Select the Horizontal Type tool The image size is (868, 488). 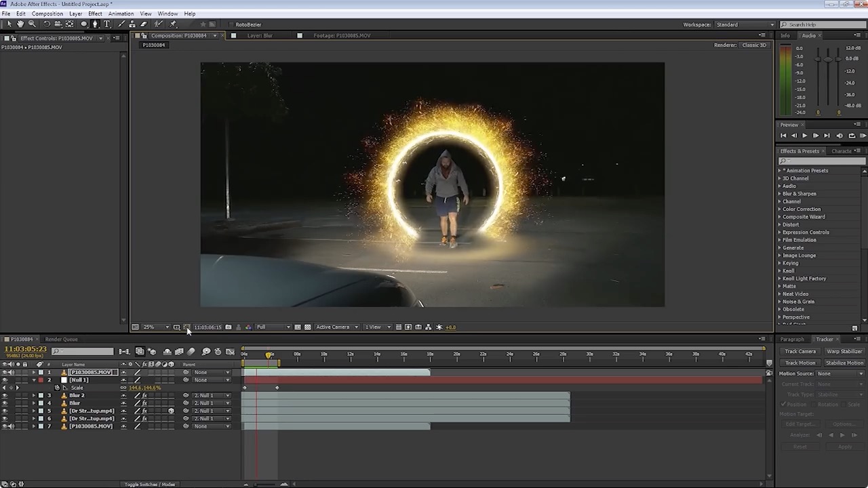click(106, 24)
